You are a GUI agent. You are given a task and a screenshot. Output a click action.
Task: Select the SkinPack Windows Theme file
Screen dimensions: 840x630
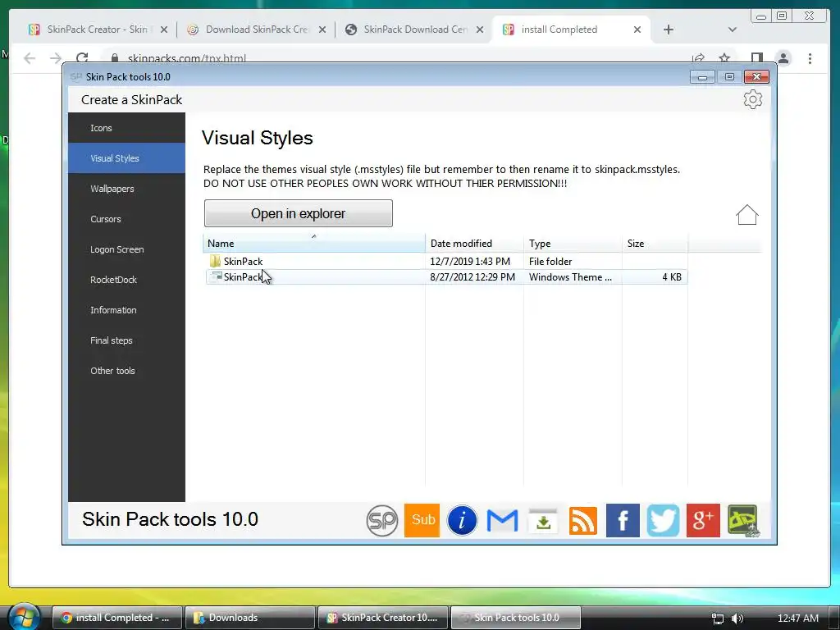click(445, 277)
